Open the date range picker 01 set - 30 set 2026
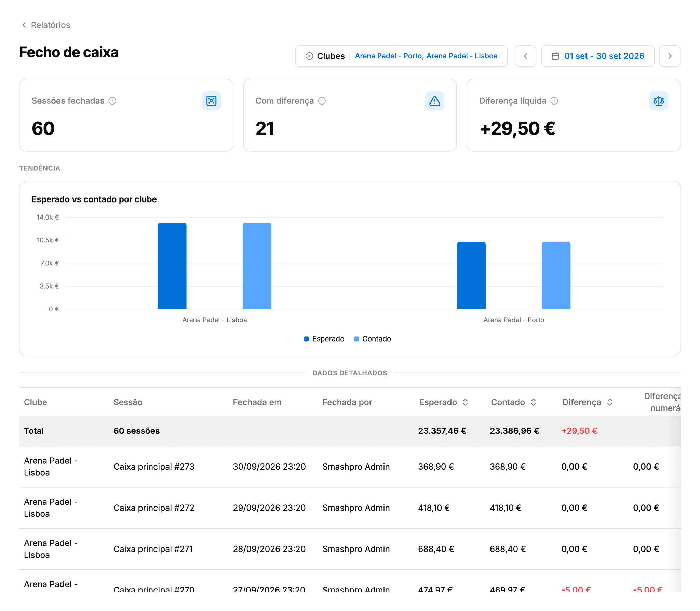The image size is (700, 611). [597, 56]
